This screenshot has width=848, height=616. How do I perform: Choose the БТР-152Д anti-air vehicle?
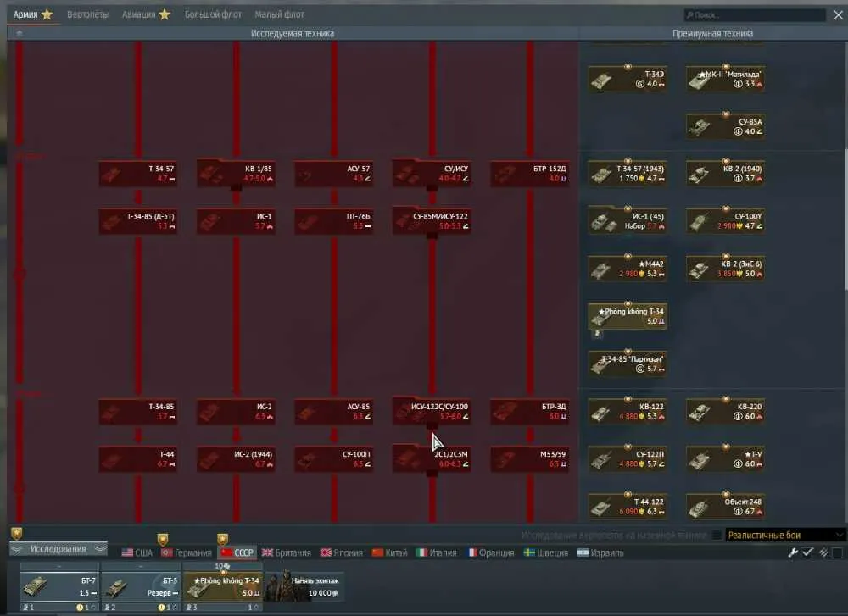[x=530, y=174]
